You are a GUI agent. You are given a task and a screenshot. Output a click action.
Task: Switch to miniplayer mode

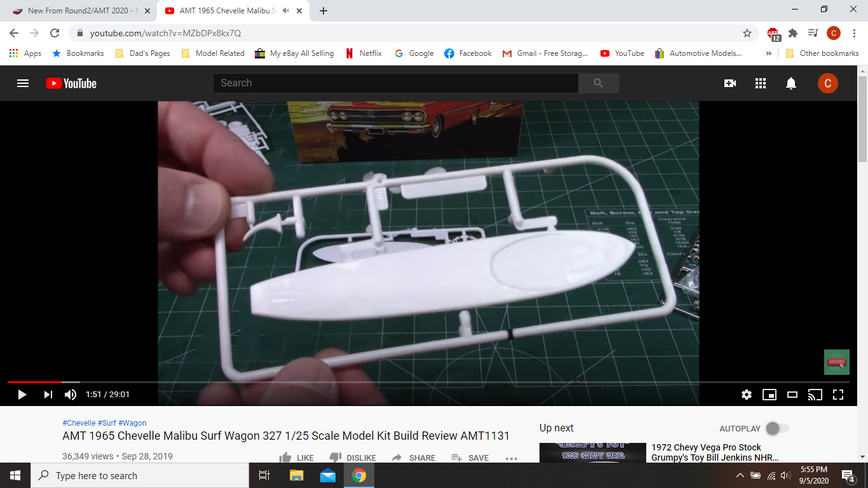point(770,395)
